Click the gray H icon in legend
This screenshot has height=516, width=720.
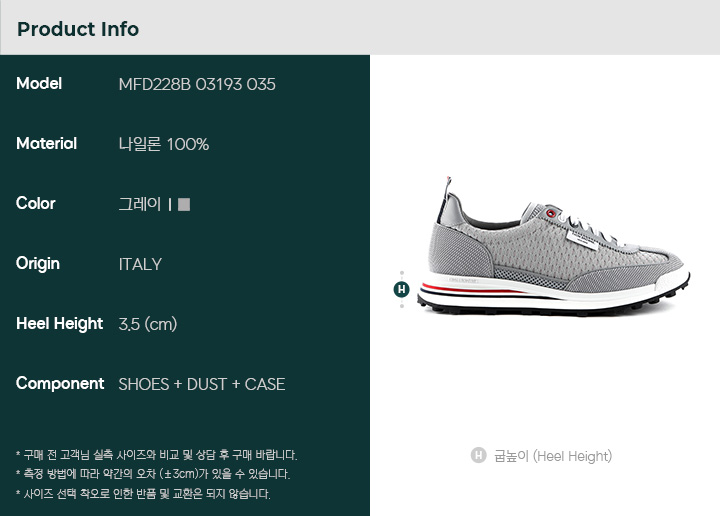point(478,455)
